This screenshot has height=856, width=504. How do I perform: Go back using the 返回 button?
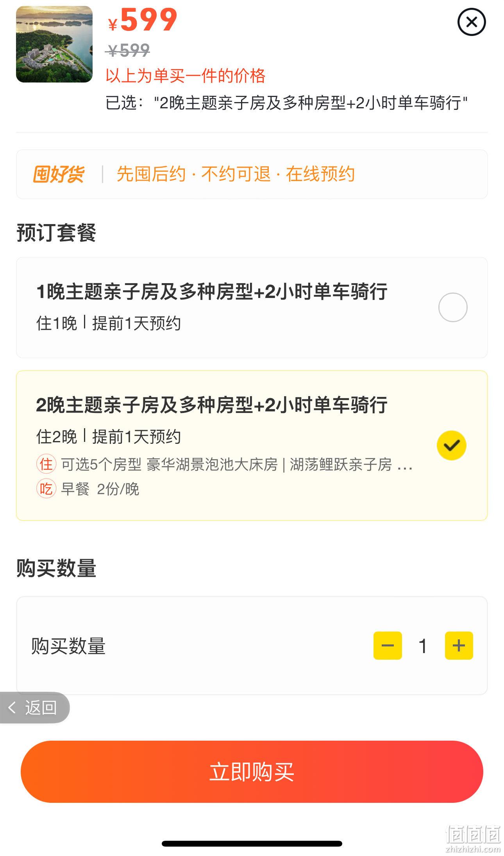click(x=34, y=707)
